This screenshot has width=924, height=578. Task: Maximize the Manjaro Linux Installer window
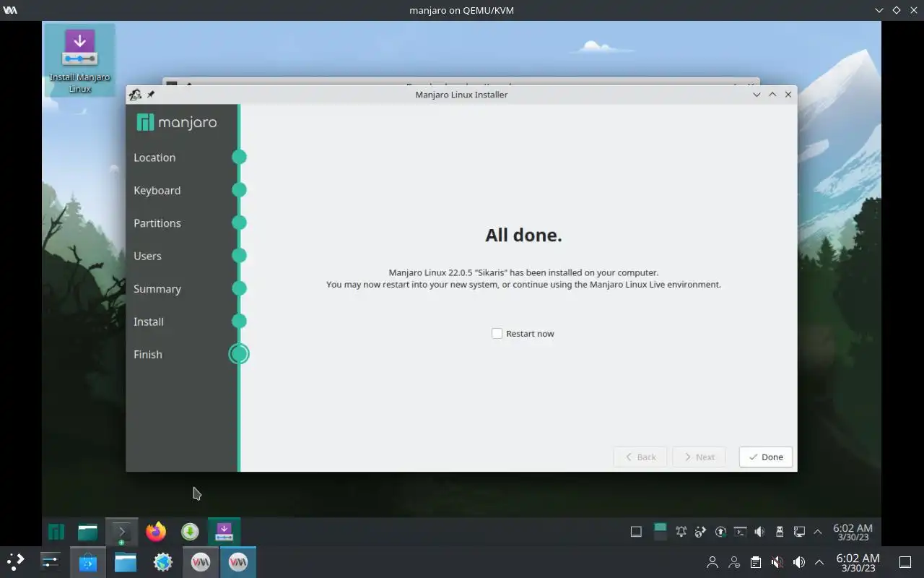pyautogui.click(x=772, y=95)
